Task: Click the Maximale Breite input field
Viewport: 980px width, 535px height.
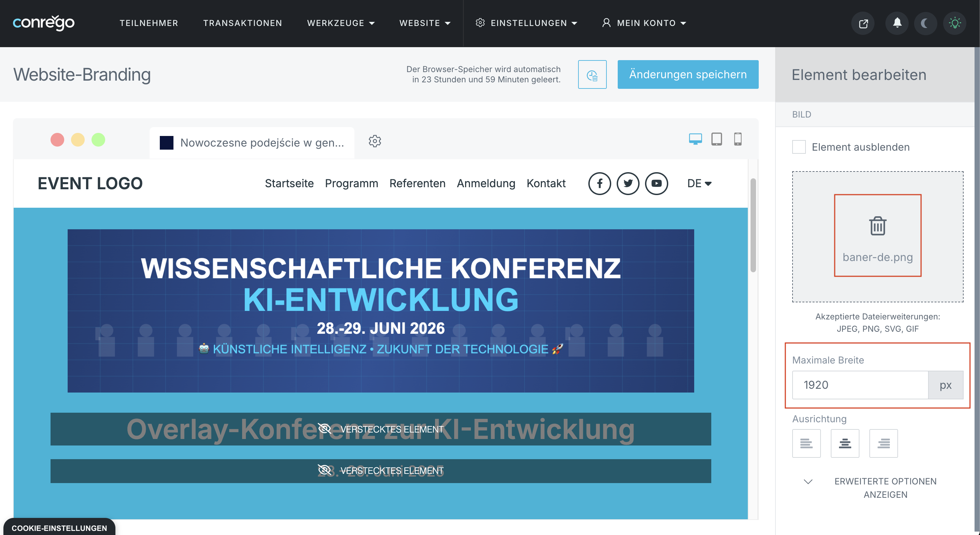Action: tap(860, 385)
